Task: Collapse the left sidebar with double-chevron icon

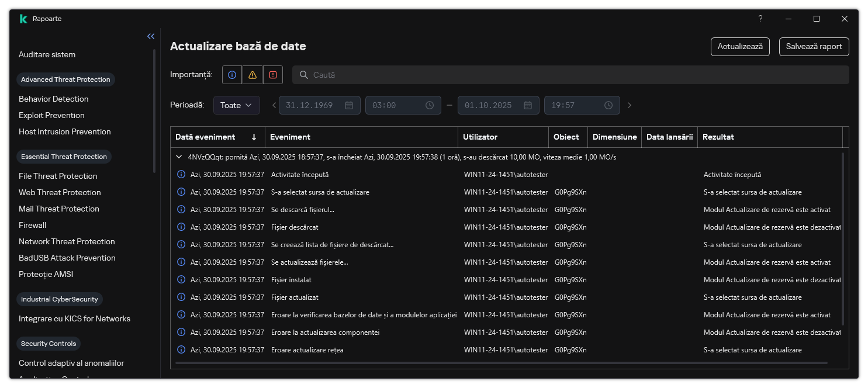Action: [151, 36]
